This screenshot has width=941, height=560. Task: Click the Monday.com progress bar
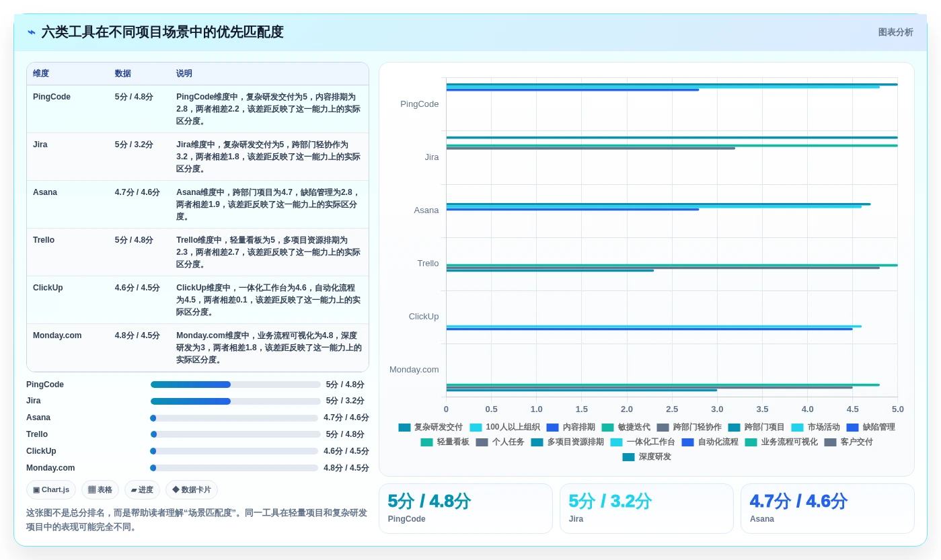coord(234,468)
